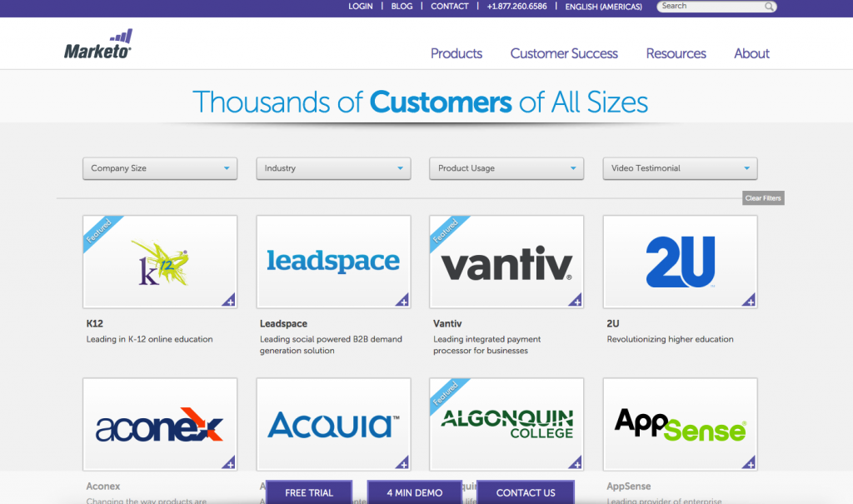
Task: Open the Vantiv logo thumbnail
Action: [506, 262]
